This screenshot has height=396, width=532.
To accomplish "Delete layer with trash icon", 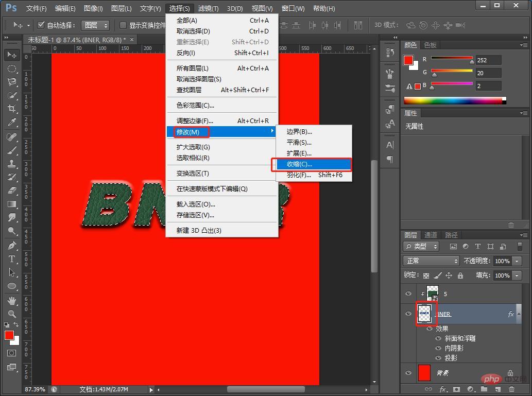I will 511,389.
